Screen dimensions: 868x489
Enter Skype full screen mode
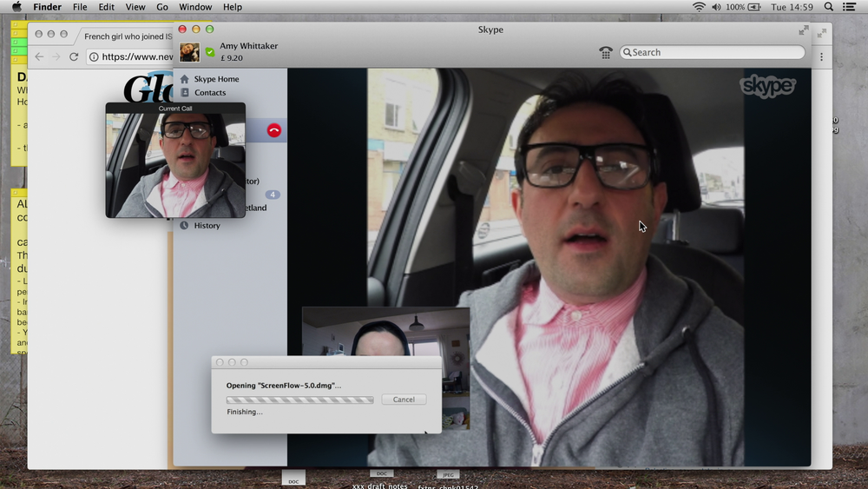click(803, 30)
